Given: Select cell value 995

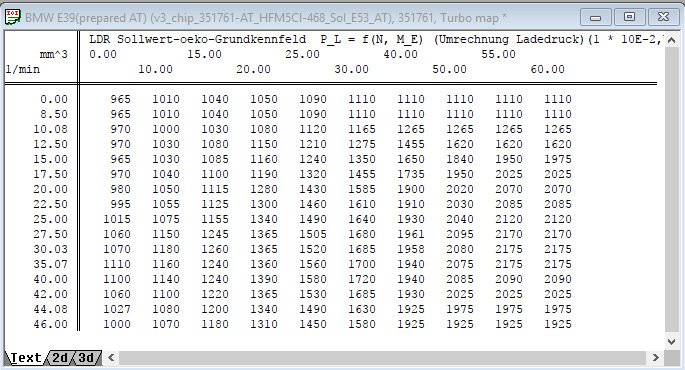Looking at the screenshot, I should (x=121, y=204).
